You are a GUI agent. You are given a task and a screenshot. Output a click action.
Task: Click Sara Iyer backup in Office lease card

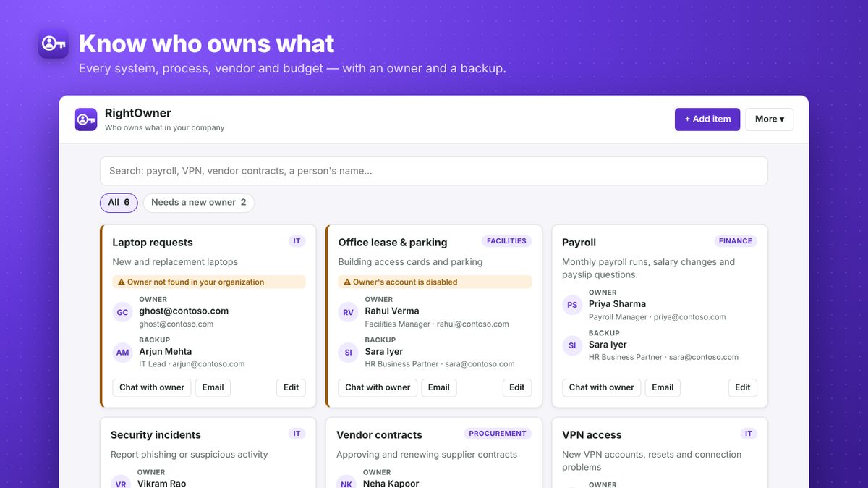point(384,352)
